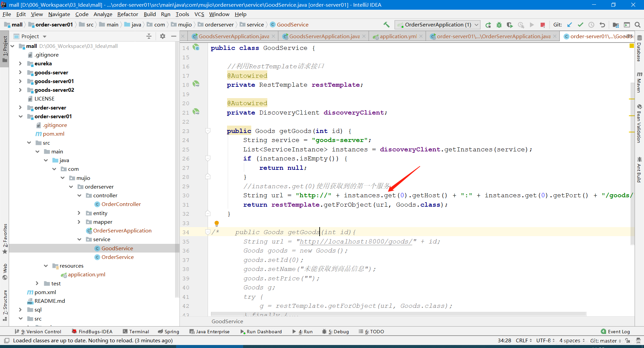Toggle the 1: Project tool window button
The width and height of the screenshot is (644, 348).
(x=5, y=49)
